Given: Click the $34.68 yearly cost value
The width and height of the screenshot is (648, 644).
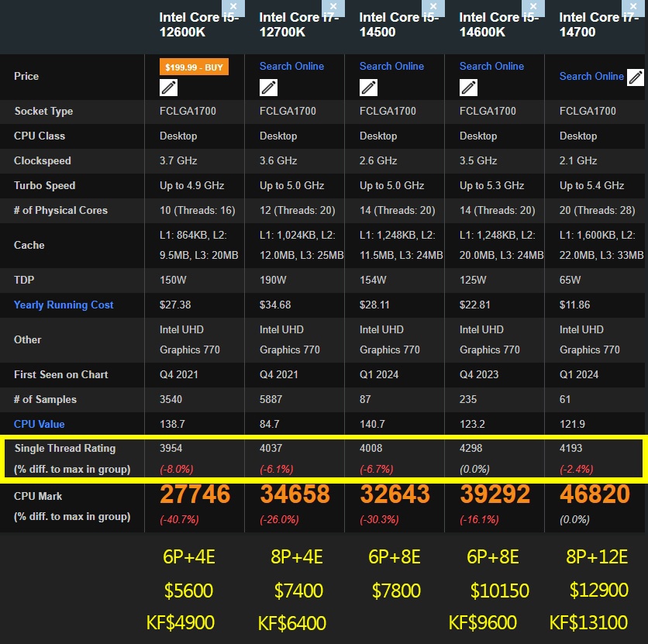Looking at the screenshot, I should pos(275,305).
